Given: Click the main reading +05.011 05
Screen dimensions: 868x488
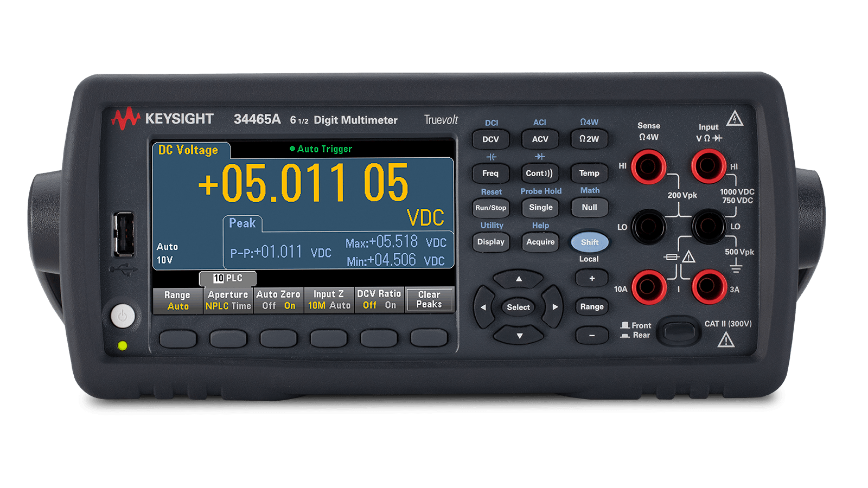Looking at the screenshot, I should point(303,183).
